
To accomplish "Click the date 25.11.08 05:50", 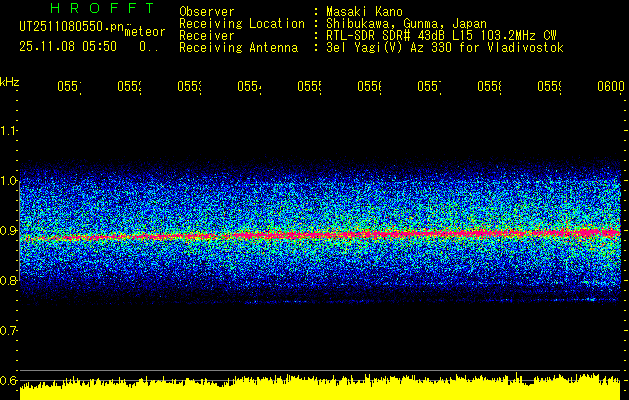I will 68,47.
